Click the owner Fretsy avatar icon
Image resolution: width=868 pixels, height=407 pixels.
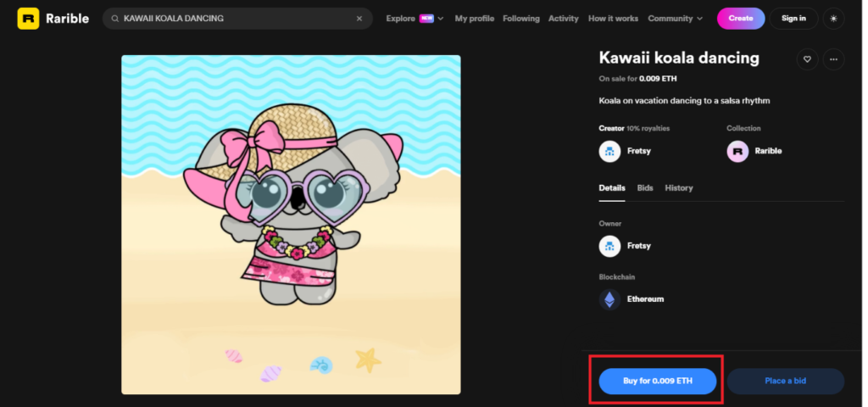[609, 246]
